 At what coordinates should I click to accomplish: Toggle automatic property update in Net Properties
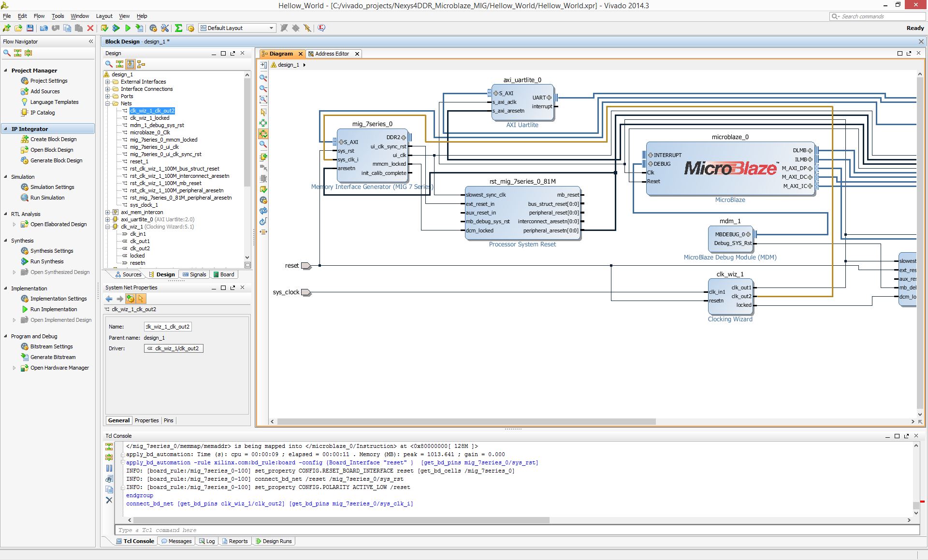pos(130,299)
